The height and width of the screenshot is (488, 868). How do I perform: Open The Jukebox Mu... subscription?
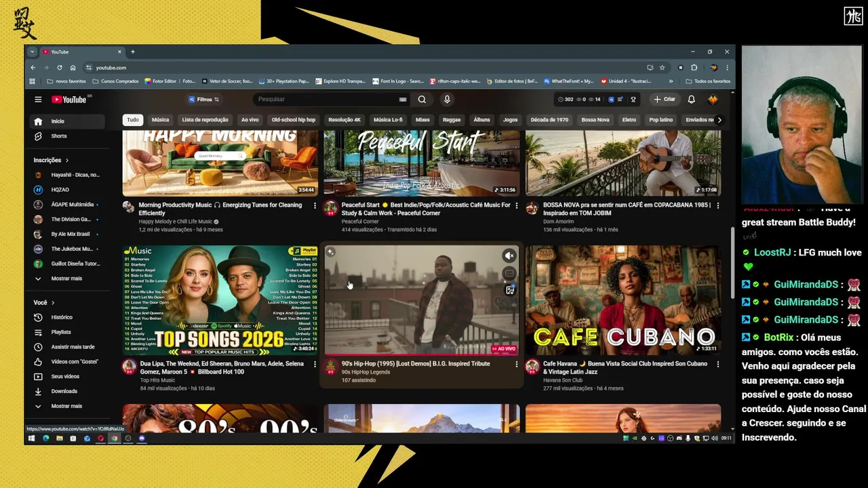(x=66, y=249)
